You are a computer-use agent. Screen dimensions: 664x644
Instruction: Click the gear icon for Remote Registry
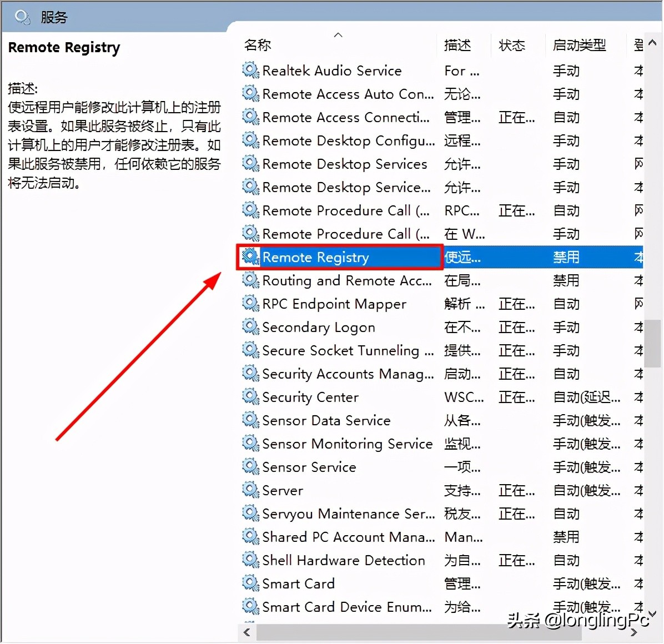coord(250,257)
